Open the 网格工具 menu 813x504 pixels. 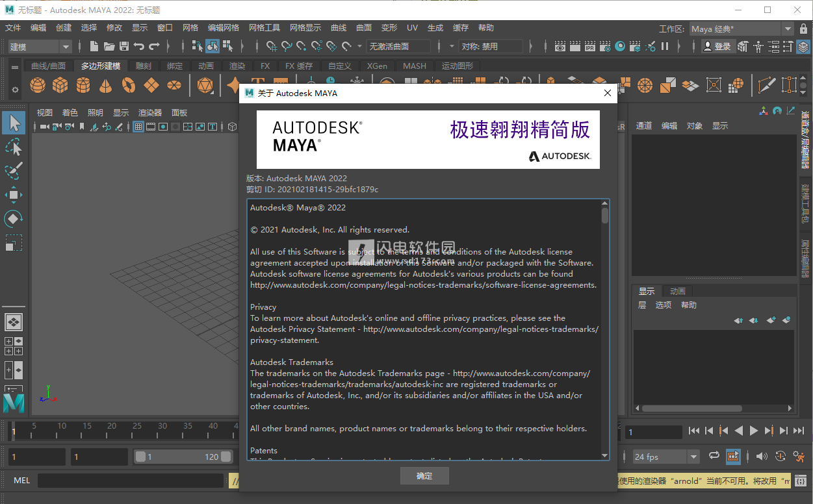click(265, 28)
